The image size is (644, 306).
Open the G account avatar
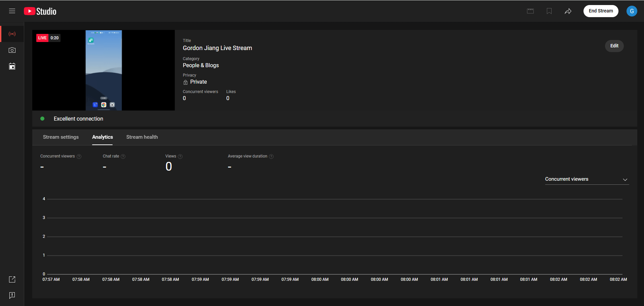coord(632,11)
